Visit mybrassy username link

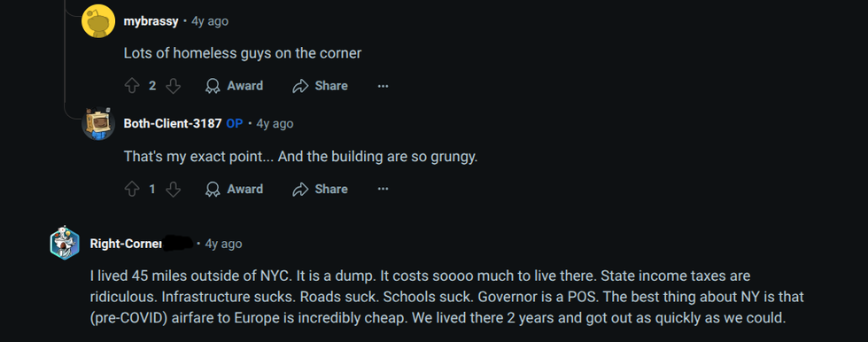point(151,21)
